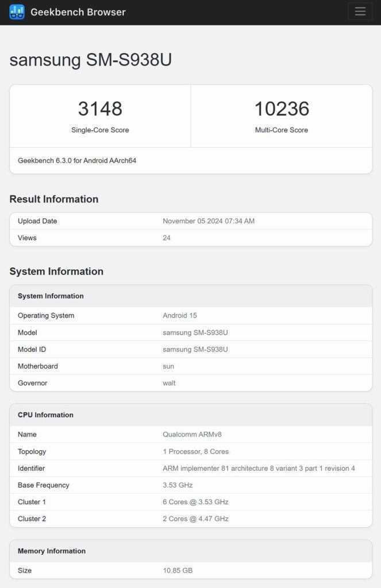Click the memory size 10.85 GB

point(178,571)
